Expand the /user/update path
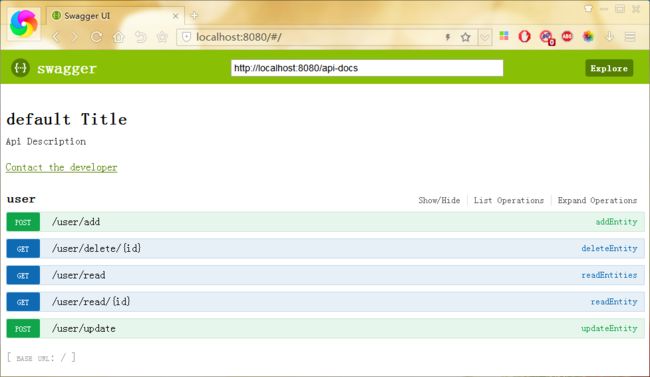650x377 pixels. [84, 328]
